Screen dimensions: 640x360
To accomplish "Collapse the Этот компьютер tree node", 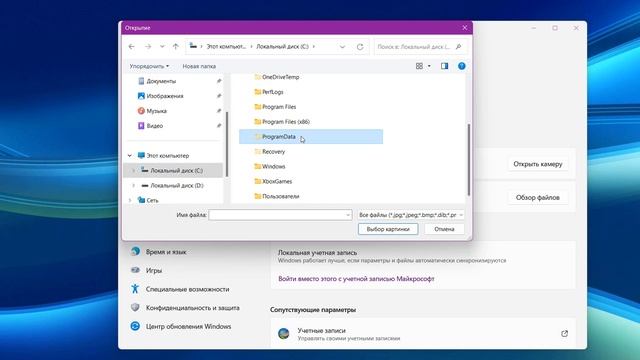I will tap(130, 156).
